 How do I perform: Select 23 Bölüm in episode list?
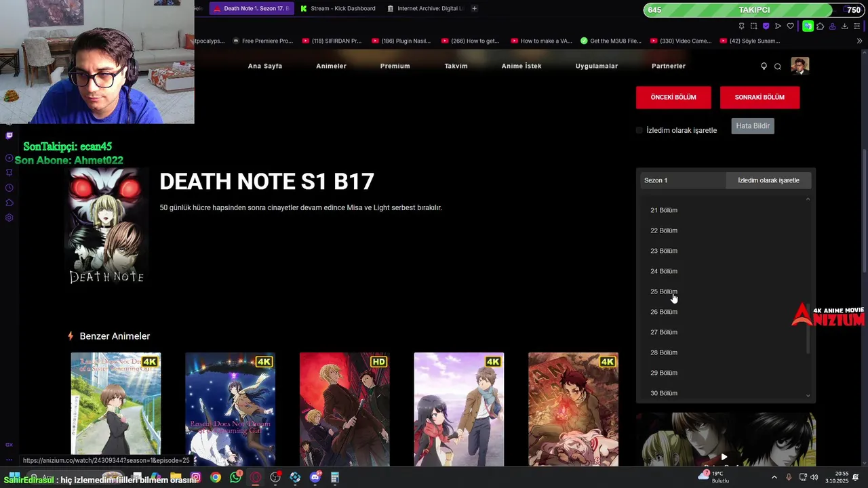tap(664, 251)
